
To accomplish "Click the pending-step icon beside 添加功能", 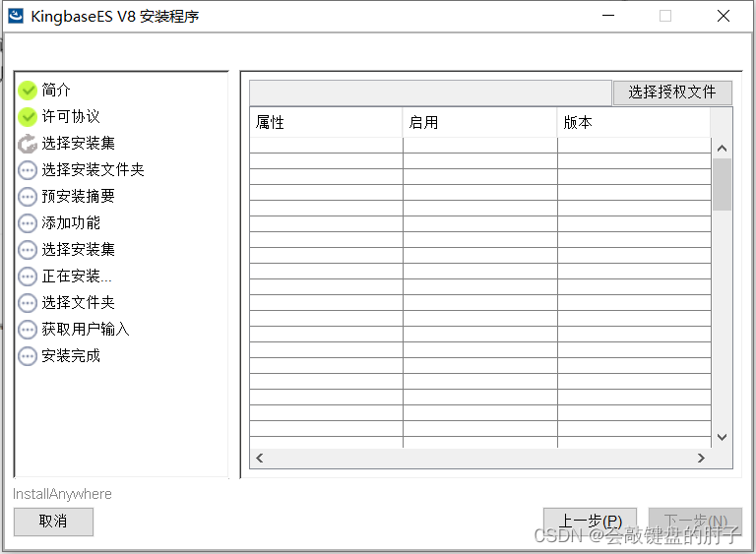I will tap(28, 223).
